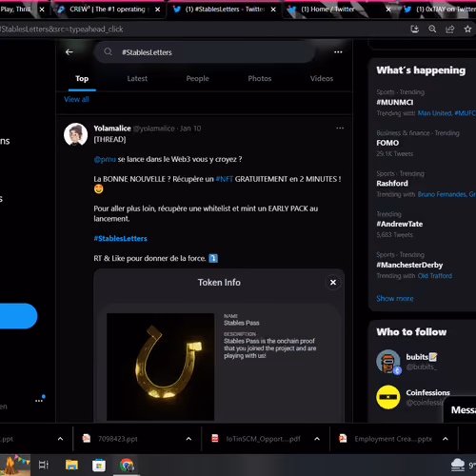Expand 7098423.ppt download options chevron
The height and width of the screenshot is (476, 476).
(x=188, y=439)
